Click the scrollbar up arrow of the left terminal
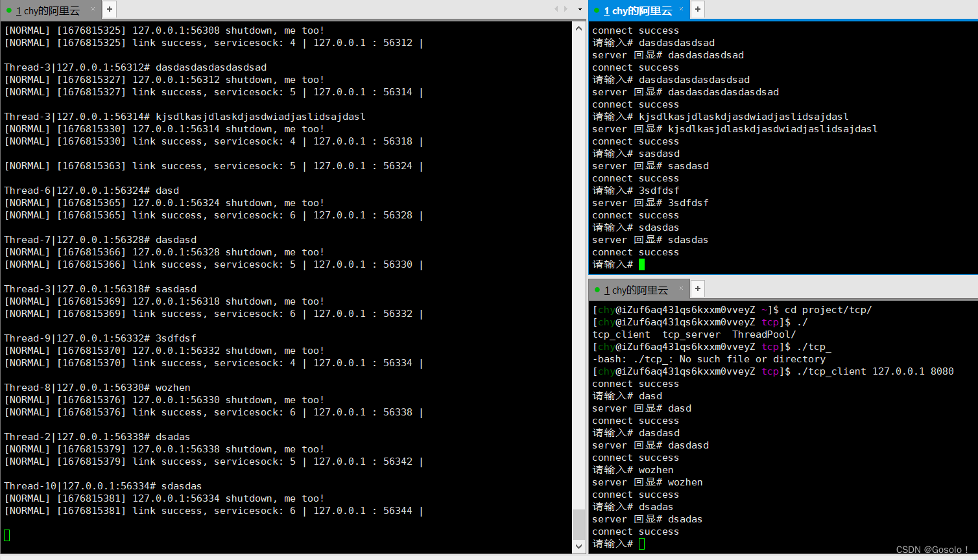978x560 pixels. coord(578,27)
